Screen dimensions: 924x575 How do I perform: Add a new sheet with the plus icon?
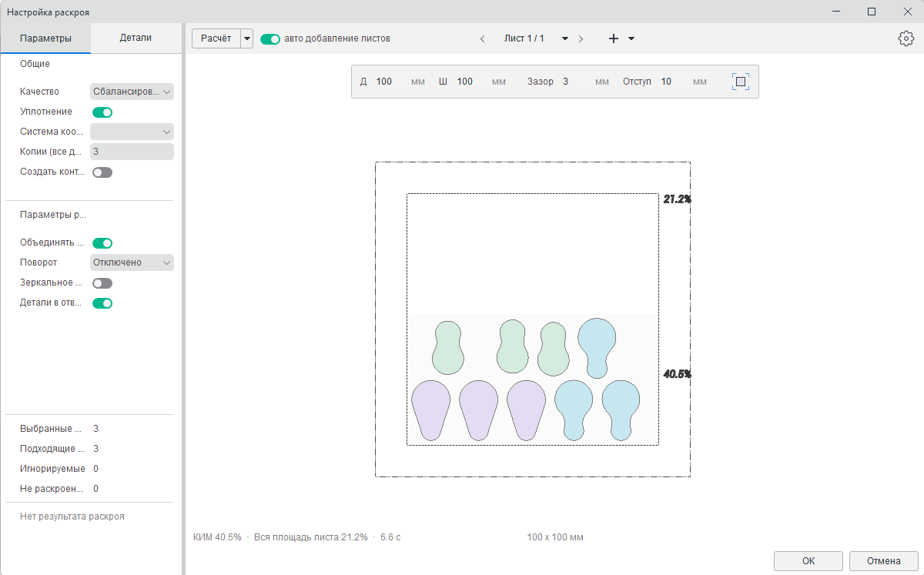(x=614, y=38)
